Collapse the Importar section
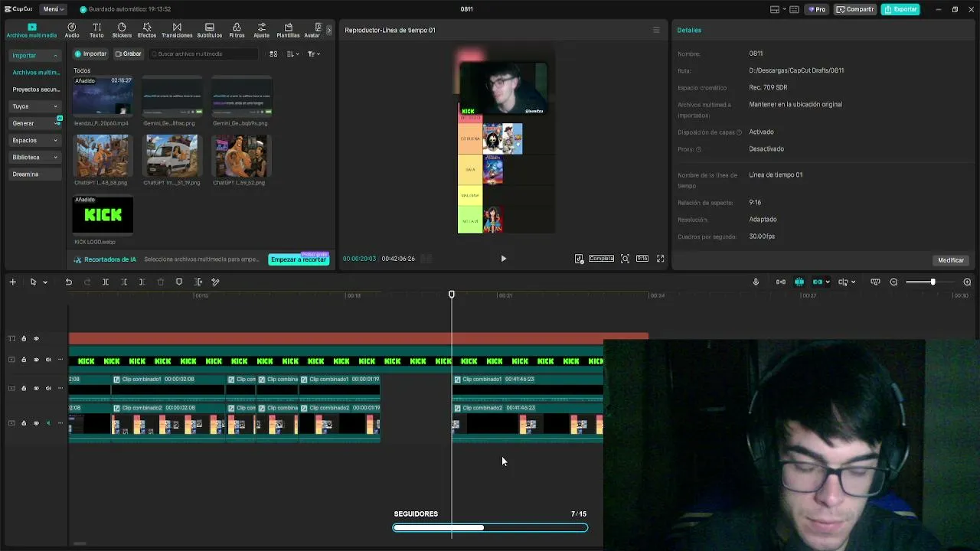The image size is (980, 551). pos(35,56)
